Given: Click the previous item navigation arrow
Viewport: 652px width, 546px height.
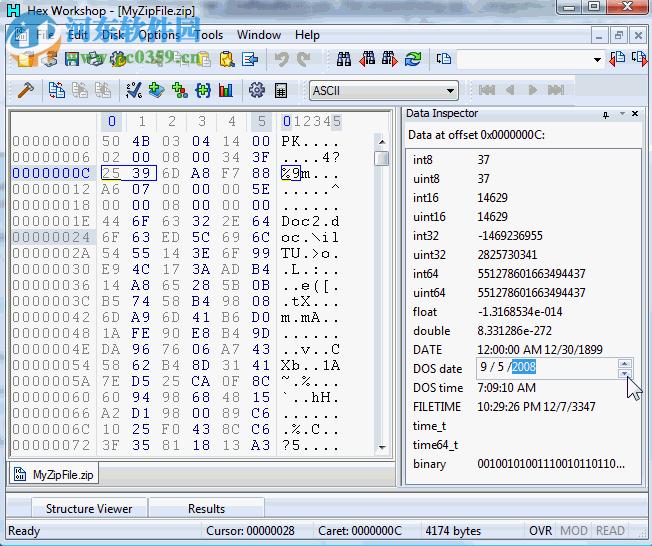Looking at the screenshot, I should point(510,90).
